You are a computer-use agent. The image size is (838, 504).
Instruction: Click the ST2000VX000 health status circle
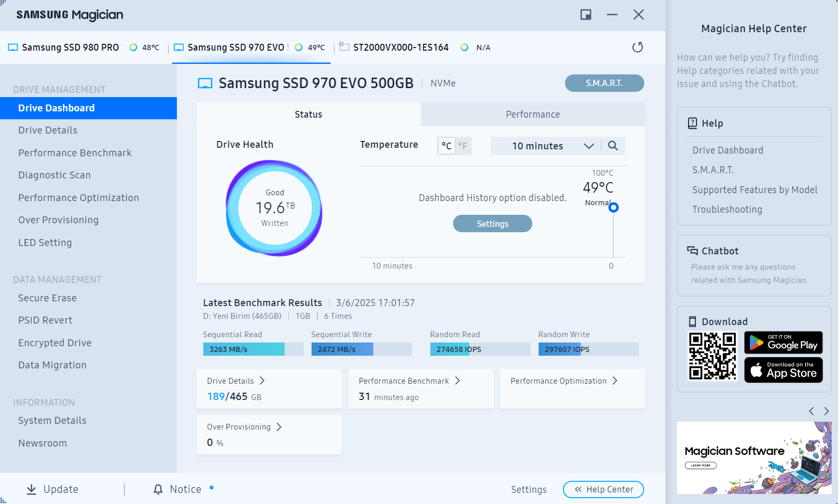pyautogui.click(x=465, y=47)
